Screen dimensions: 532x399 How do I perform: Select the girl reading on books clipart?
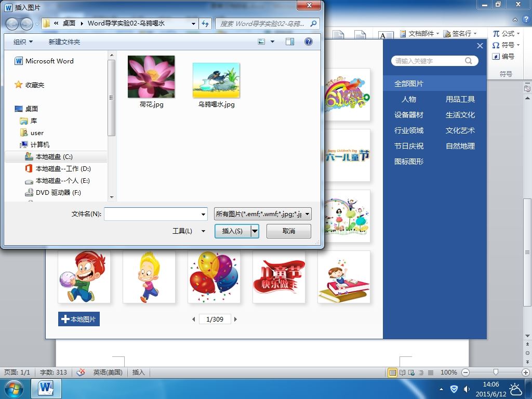coord(344,277)
